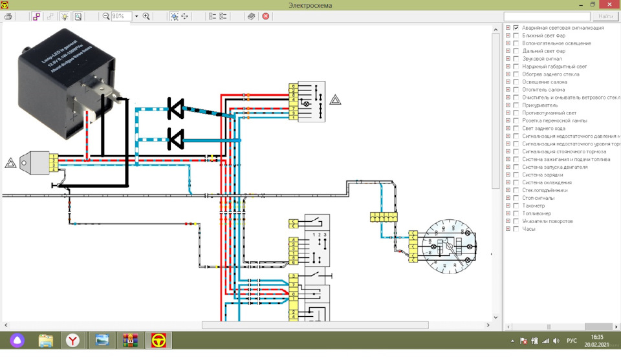
Task: Select Топливомер in the circuit list
Action: click(536, 213)
